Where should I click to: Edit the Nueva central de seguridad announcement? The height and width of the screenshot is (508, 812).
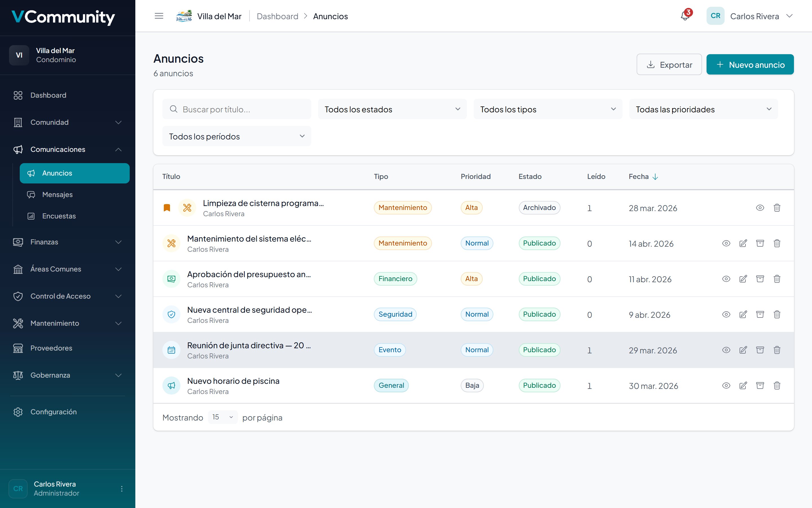point(743,314)
